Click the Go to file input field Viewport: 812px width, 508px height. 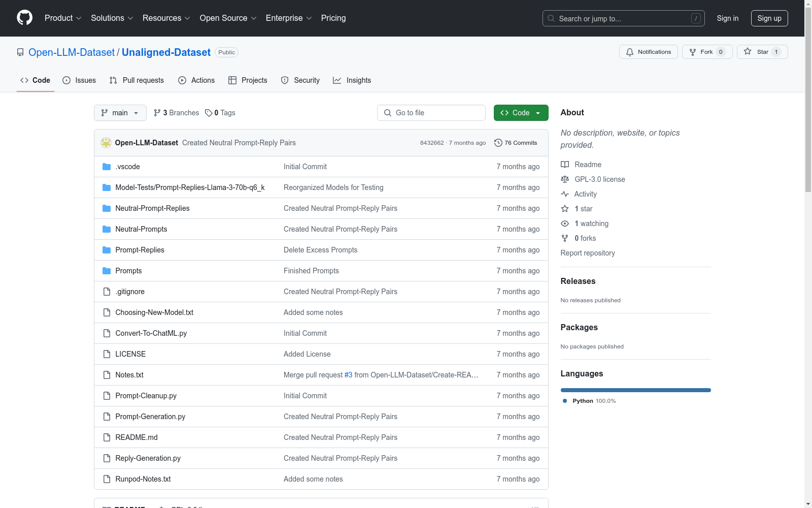coord(431,113)
